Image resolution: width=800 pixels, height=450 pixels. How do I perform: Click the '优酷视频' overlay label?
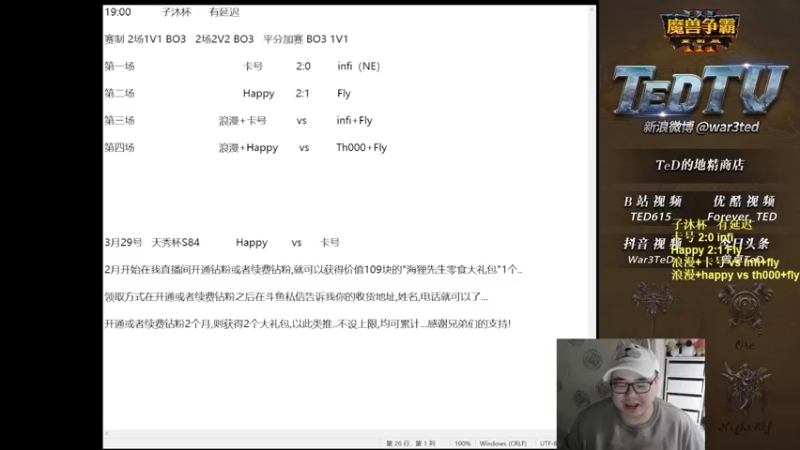click(x=744, y=201)
